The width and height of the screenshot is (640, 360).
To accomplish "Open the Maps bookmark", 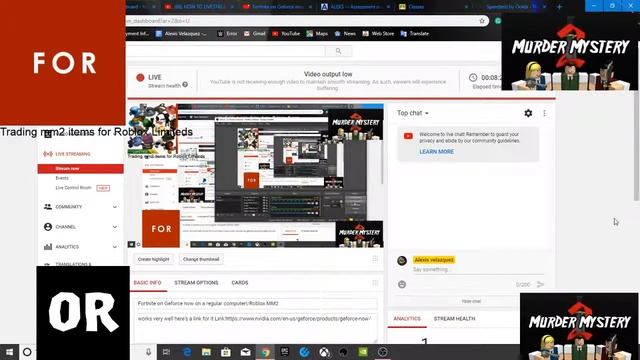I will click(318, 33).
